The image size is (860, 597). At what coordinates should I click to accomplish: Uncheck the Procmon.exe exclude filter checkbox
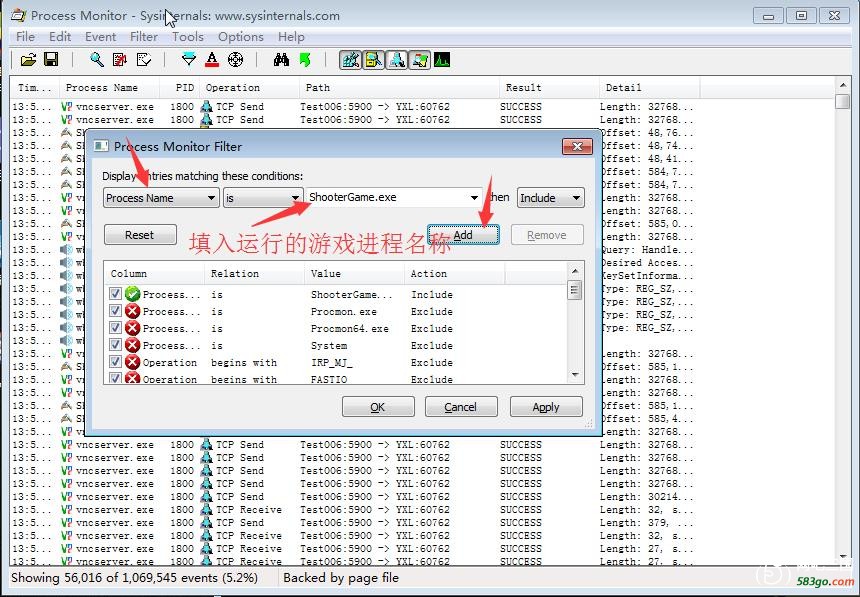pos(115,311)
